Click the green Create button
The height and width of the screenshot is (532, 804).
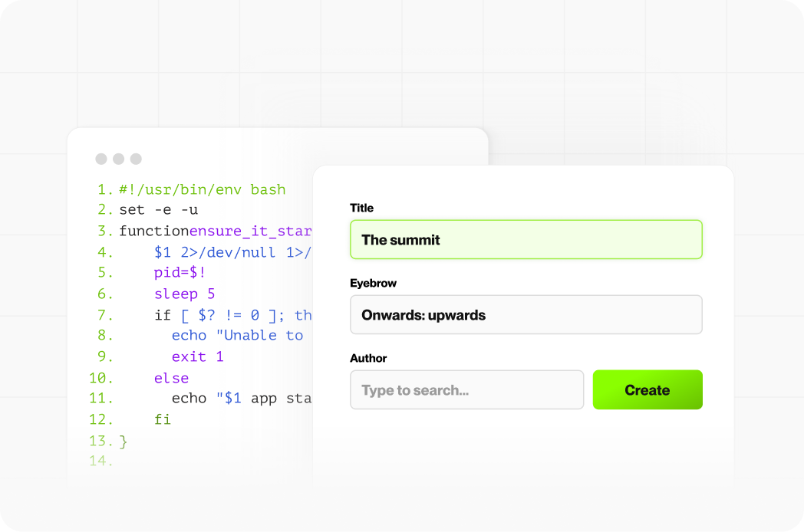tap(647, 390)
